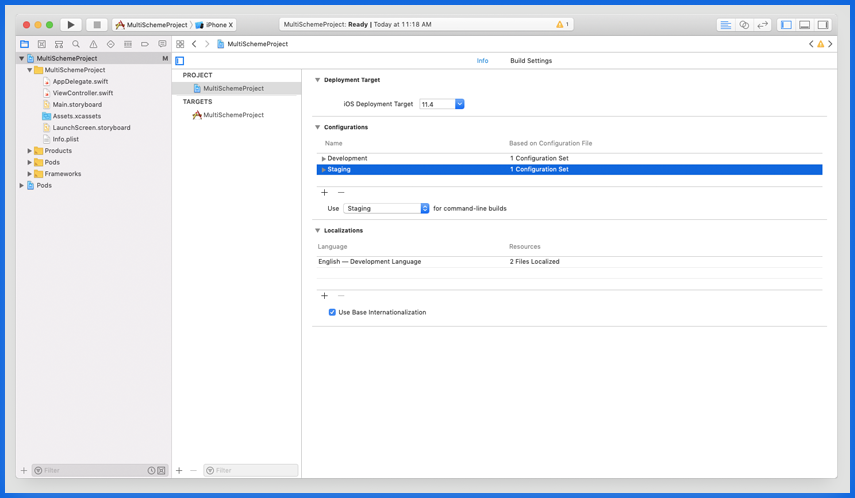The image size is (855, 498).
Task: Open the Breakpoint navigator icon
Action: pos(145,44)
